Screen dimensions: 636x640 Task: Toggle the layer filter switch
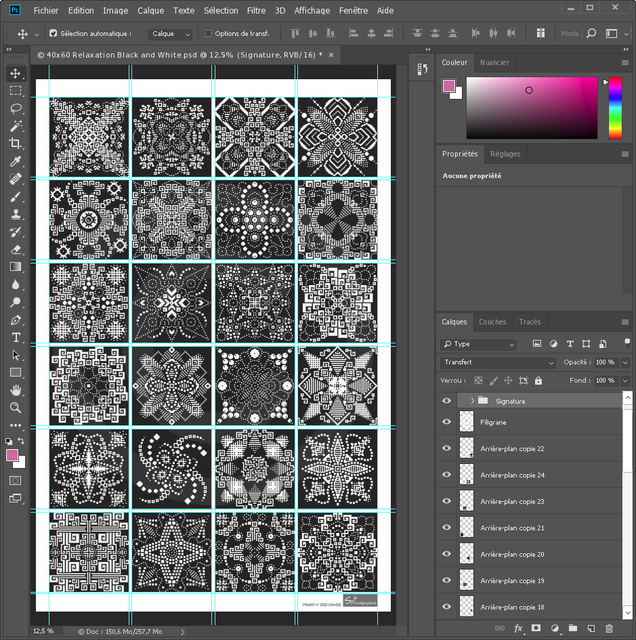(627, 343)
